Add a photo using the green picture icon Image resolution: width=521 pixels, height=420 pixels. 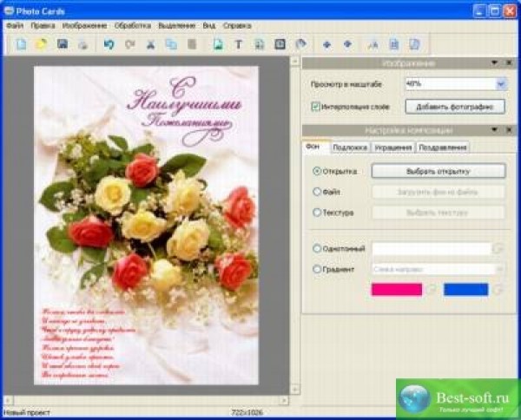pyautogui.click(x=218, y=44)
